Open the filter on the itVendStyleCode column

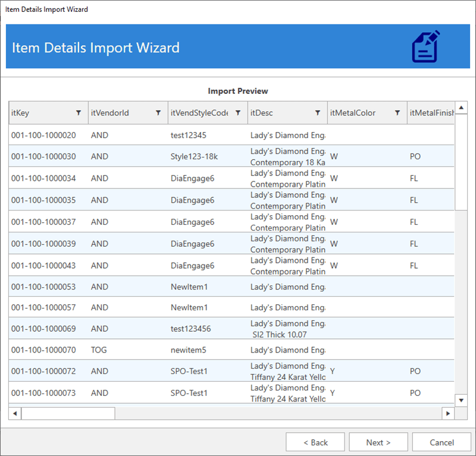click(238, 112)
